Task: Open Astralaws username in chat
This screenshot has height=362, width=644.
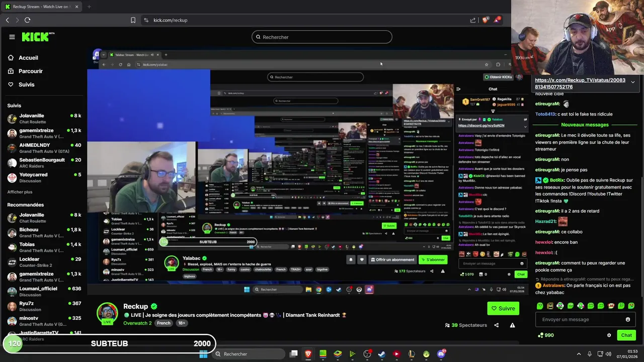Action: pyautogui.click(x=554, y=286)
